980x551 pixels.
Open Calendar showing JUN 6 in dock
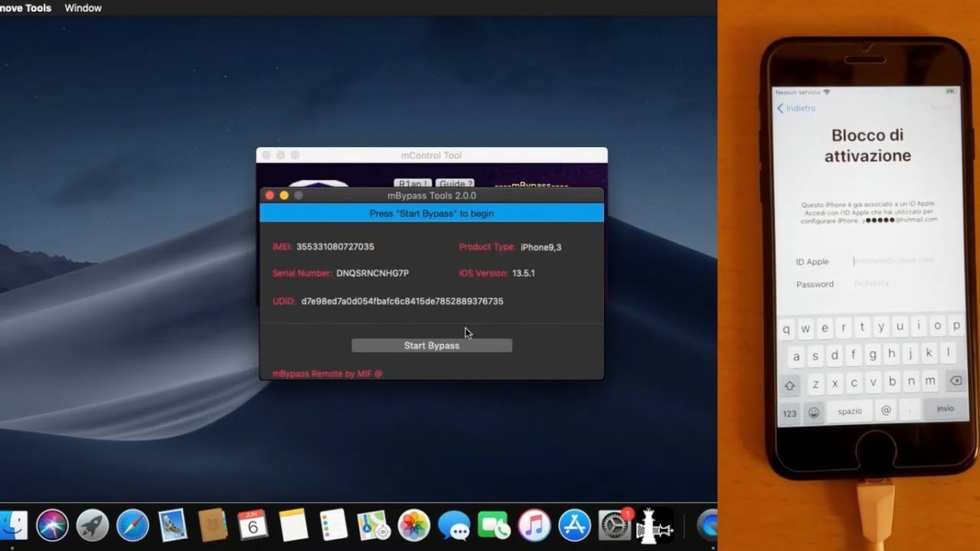253,526
